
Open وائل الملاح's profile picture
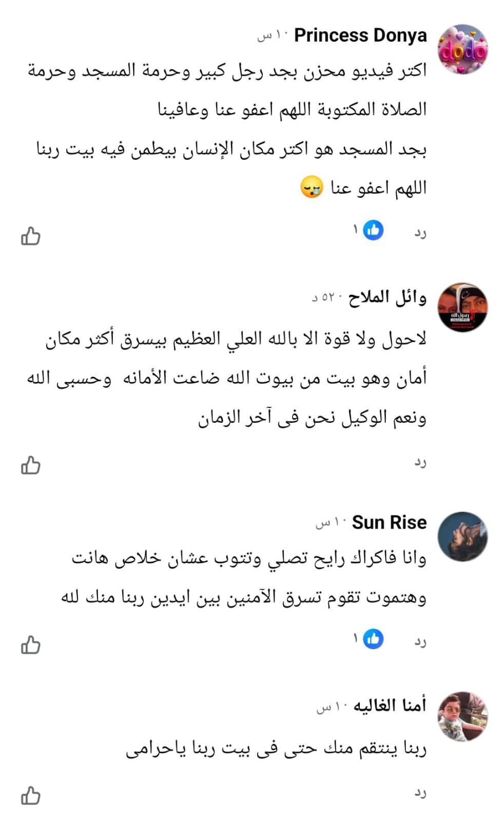click(462, 307)
